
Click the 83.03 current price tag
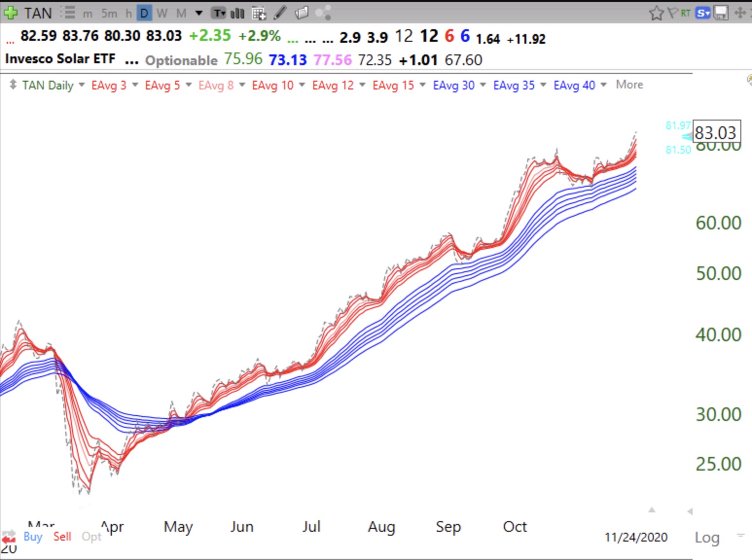coord(716,132)
